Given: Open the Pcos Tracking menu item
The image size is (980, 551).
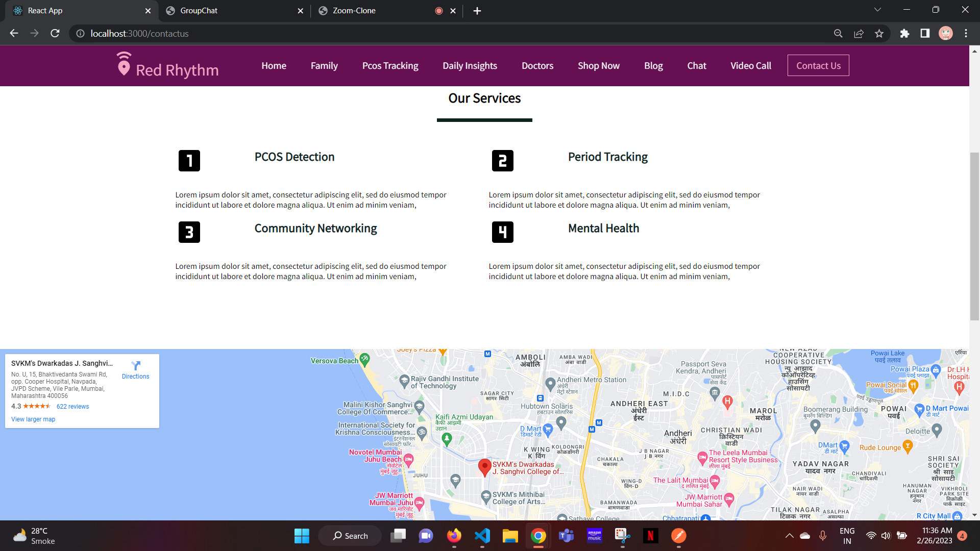Looking at the screenshot, I should pos(390,66).
